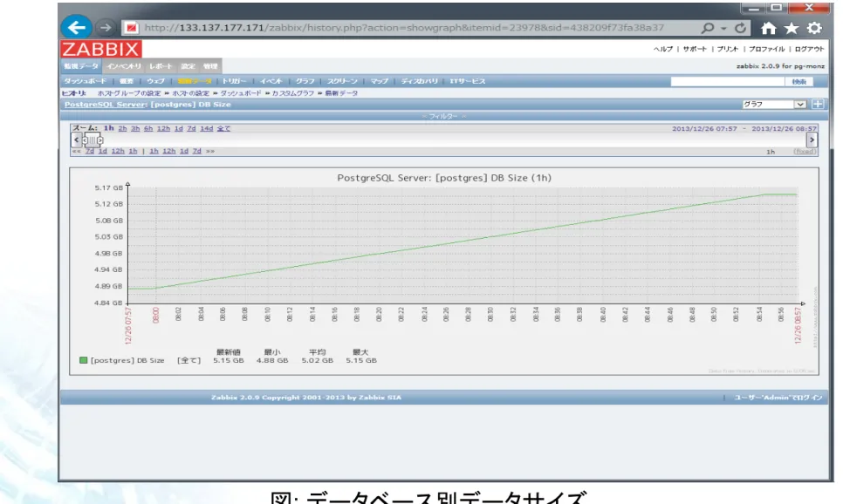Set zoom to 14d

[207, 128]
